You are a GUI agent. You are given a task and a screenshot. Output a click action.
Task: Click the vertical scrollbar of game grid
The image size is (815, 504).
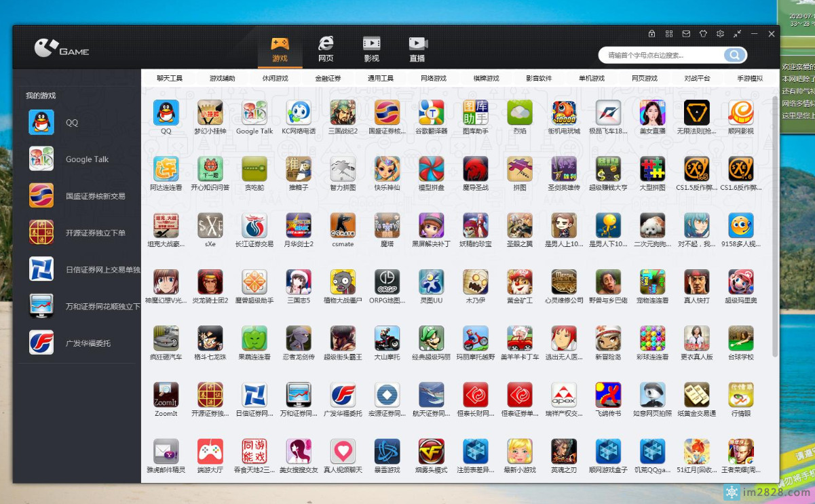pos(775,224)
